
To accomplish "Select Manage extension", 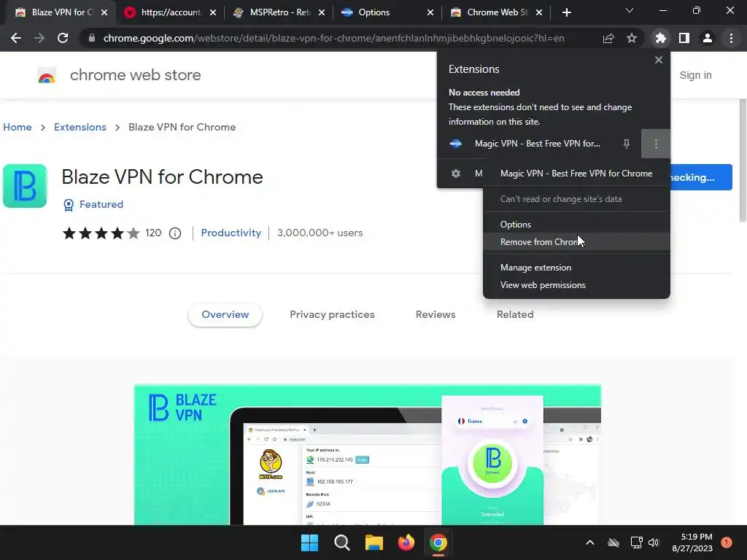I will point(576,268).
